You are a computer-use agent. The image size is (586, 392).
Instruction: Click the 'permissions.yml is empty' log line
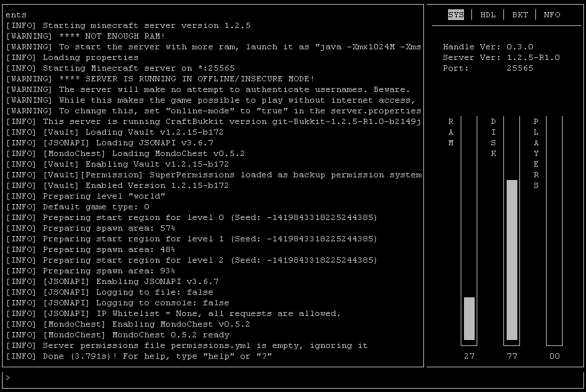(x=187, y=345)
